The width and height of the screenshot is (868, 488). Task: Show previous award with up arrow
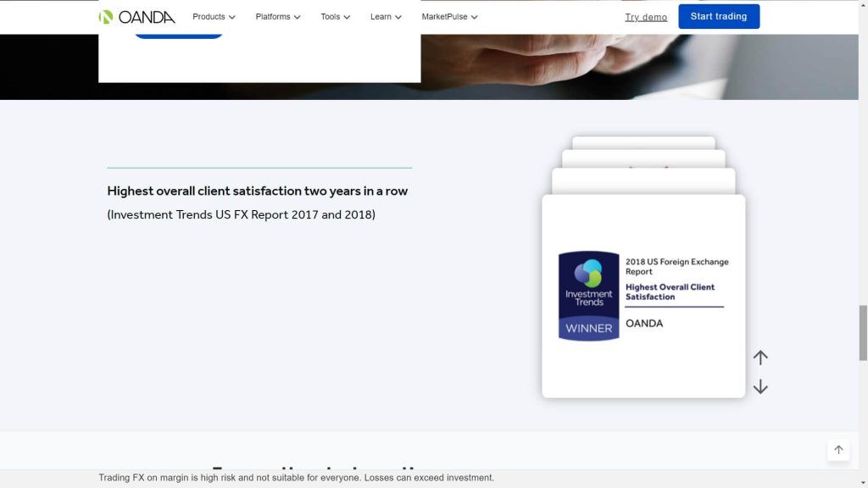(760, 358)
